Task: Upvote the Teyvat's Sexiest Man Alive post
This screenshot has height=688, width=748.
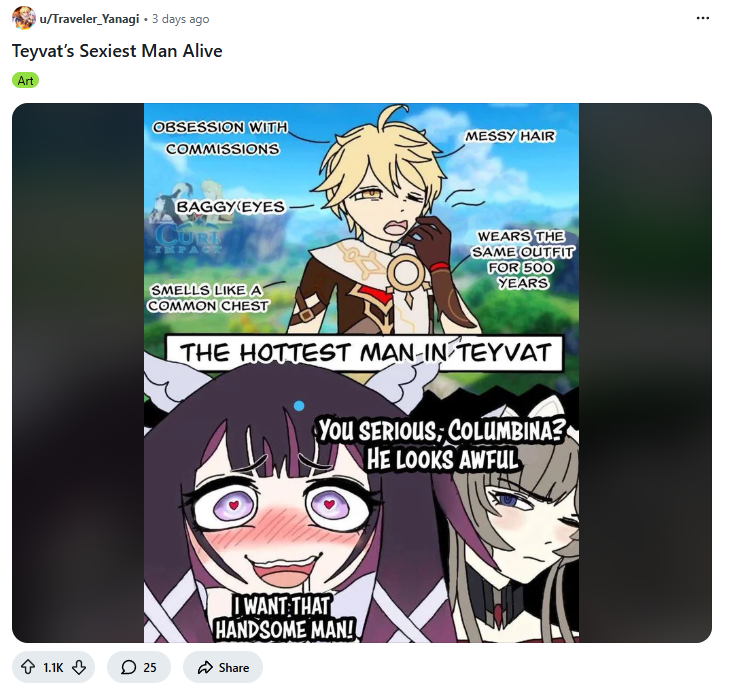Action: [28, 667]
